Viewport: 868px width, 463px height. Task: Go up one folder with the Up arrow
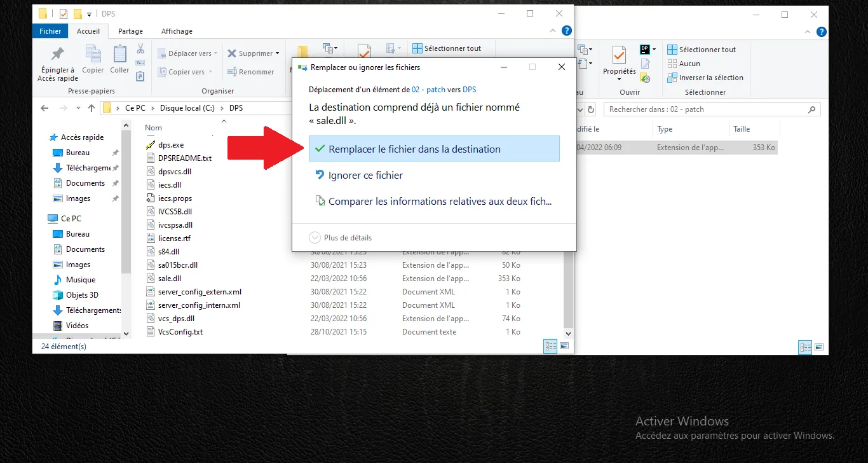[x=92, y=108]
